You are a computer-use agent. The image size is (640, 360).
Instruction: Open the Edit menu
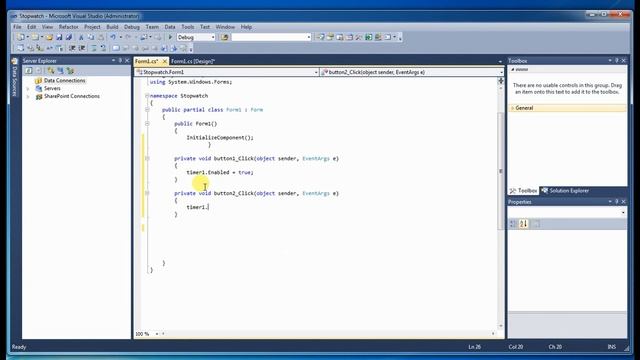tap(31, 27)
